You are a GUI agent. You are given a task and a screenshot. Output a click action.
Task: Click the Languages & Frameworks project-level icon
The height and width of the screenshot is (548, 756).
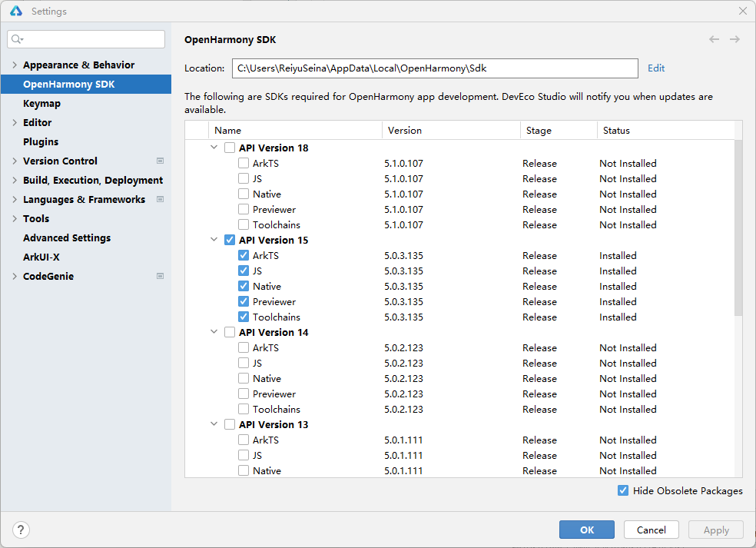coord(160,199)
